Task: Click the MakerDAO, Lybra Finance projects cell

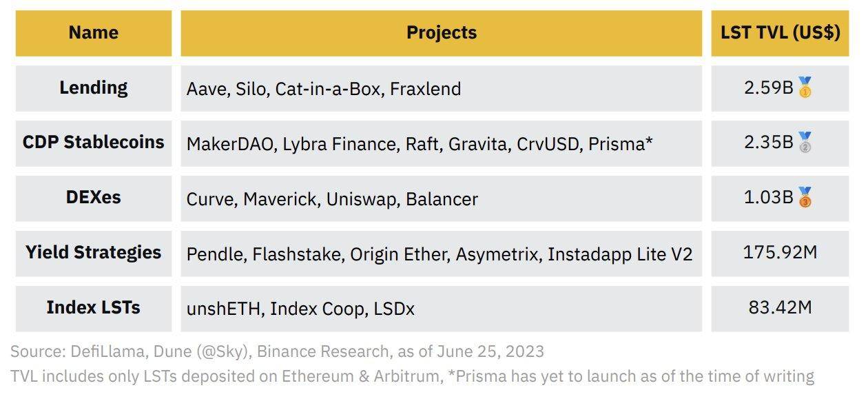Action: [442, 143]
